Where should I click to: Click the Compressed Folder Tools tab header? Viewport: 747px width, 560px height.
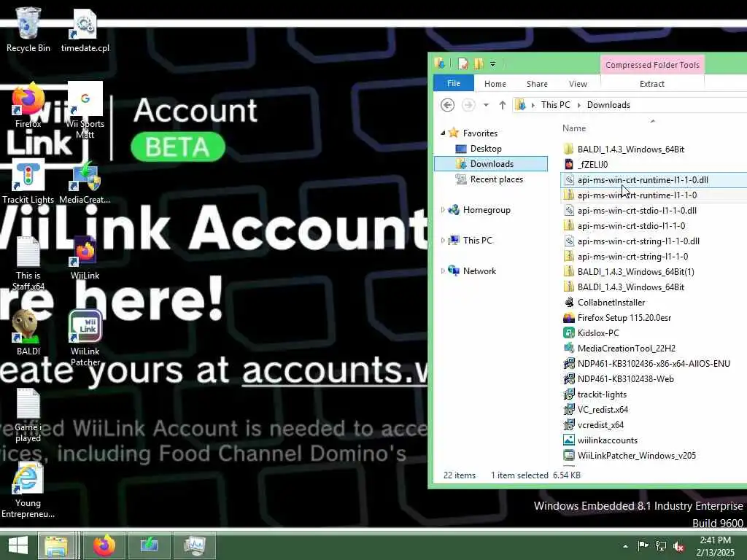coord(652,65)
